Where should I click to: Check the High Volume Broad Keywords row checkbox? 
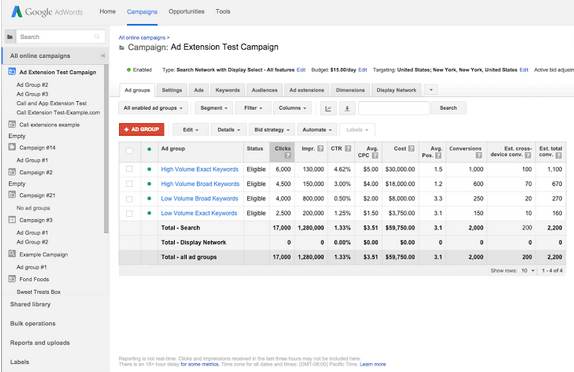click(x=129, y=183)
